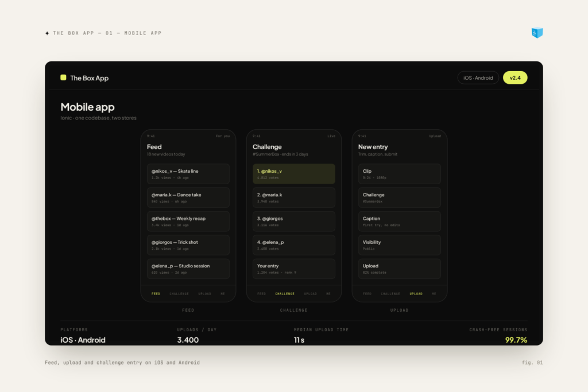This screenshot has height=392, width=588.
Task: Select the UPLOAD tab in the New entry phone
Action: click(416, 294)
